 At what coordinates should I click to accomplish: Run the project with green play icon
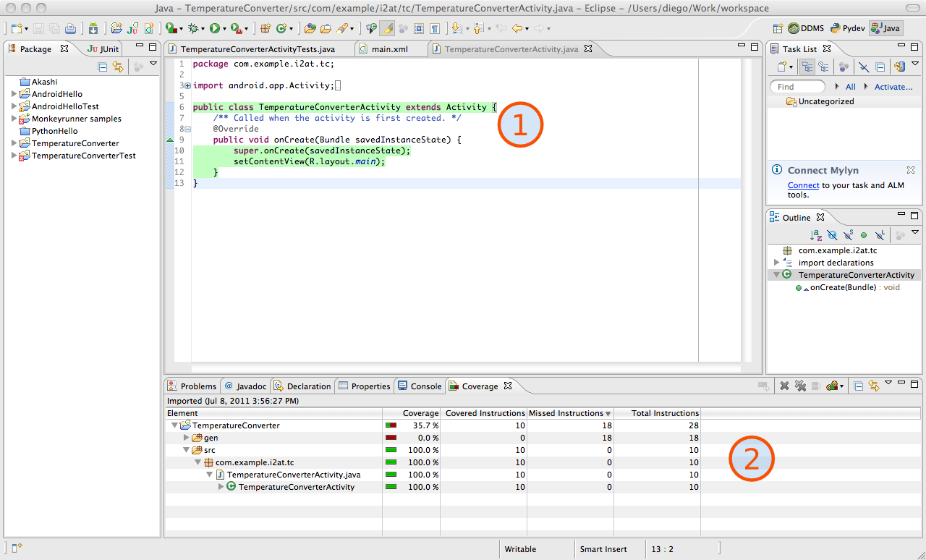coord(215,29)
